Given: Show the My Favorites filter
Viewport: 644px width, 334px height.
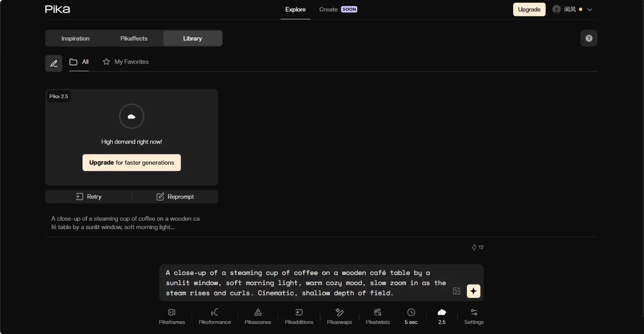Looking at the screenshot, I should 126,62.
